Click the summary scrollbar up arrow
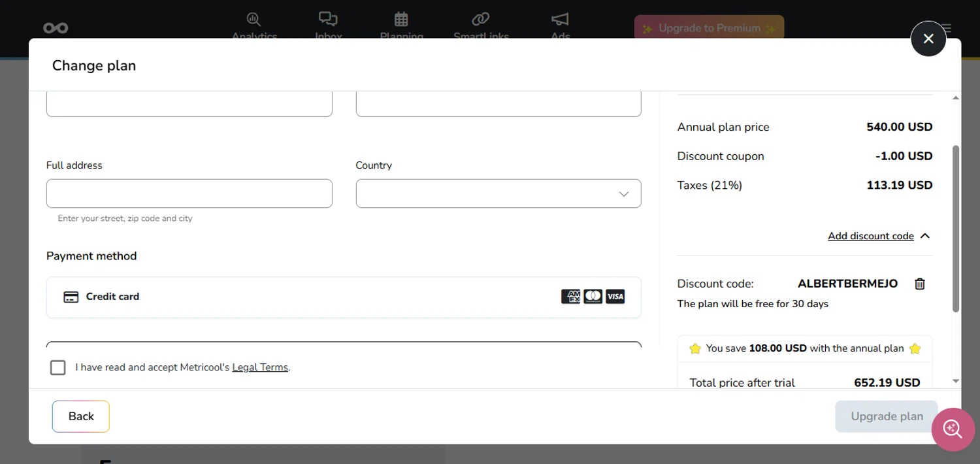The height and width of the screenshot is (464, 980). (x=956, y=98)
